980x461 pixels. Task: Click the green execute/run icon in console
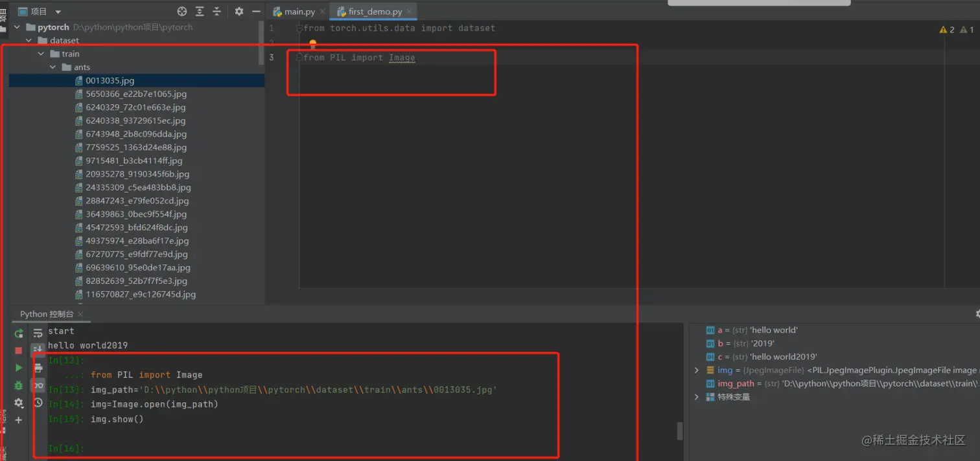point(19,368)
